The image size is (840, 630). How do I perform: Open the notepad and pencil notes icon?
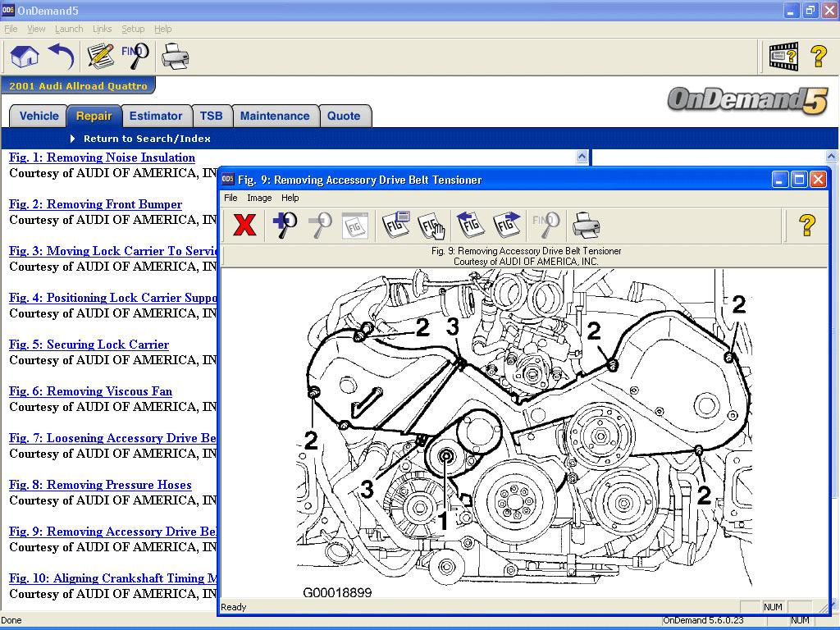101,57
